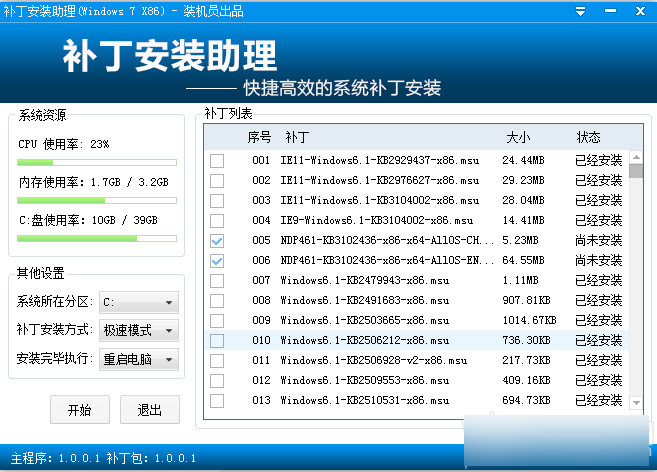Image resolution: width=657 pixels, height=472 pixels.
Task: Click the 状态 column header
Action: [x=589, y=137]
